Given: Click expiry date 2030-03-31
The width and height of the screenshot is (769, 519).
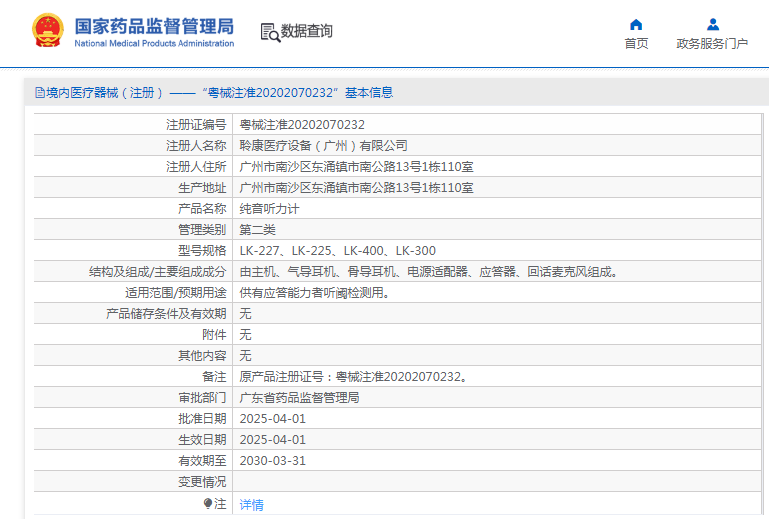Looking at the screenshot, I should pyautogui.click(x=273, y=461).
